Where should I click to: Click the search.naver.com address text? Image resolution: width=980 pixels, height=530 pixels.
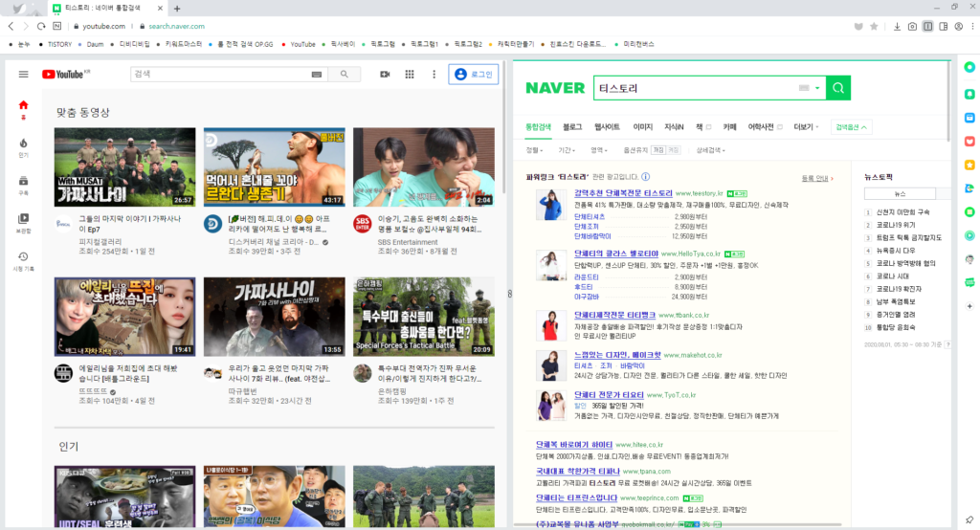176,26
